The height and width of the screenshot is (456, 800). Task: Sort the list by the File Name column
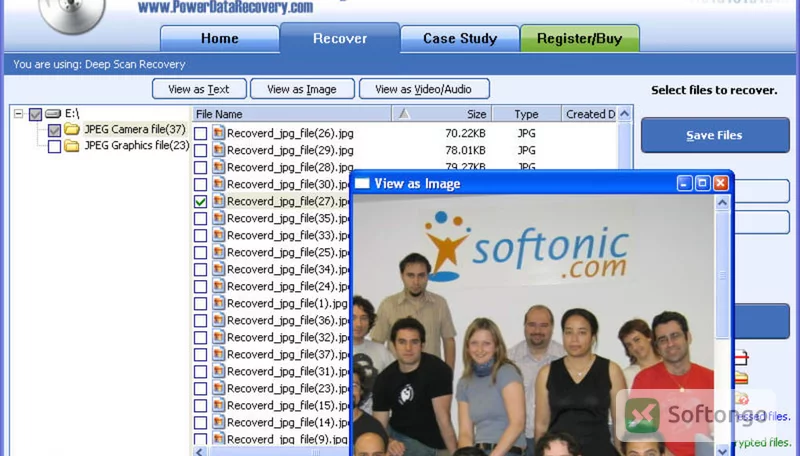pos(292,114)
